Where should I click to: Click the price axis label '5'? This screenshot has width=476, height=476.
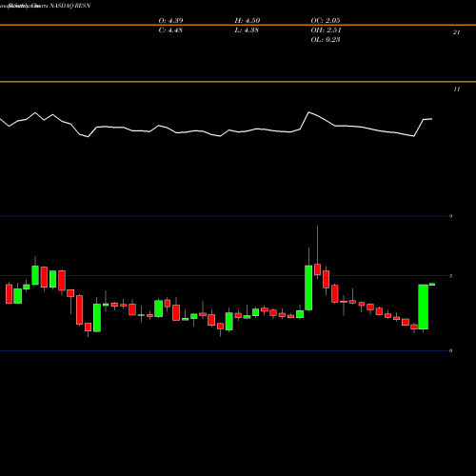click(x=450, y=276)
